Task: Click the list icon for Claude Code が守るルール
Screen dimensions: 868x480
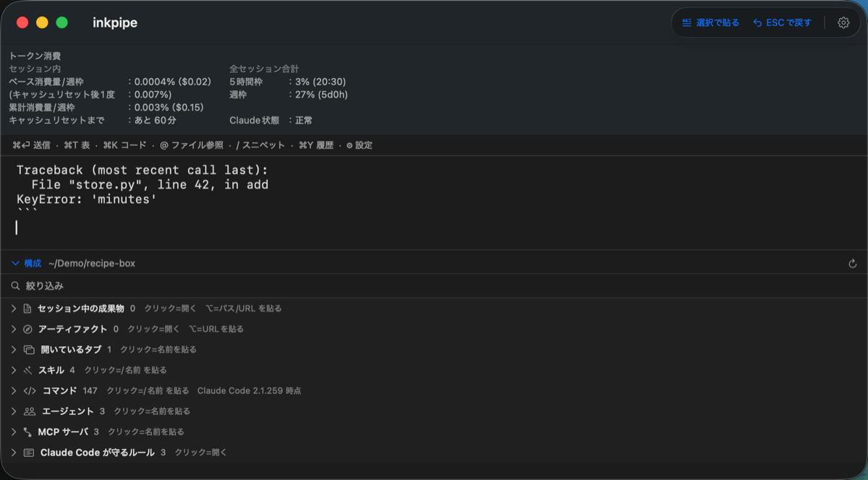Action: [x=29, y=453]
